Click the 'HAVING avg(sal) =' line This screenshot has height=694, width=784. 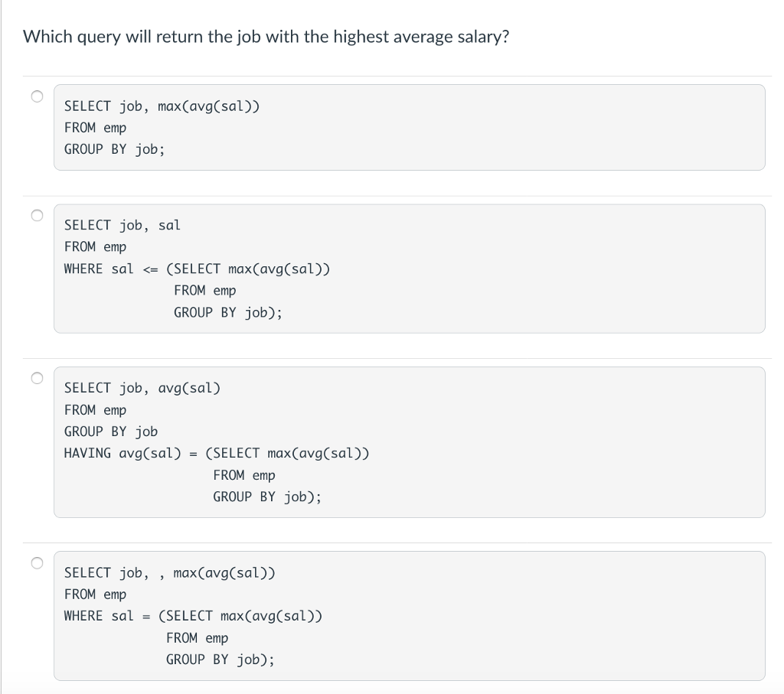pos(217,454)
